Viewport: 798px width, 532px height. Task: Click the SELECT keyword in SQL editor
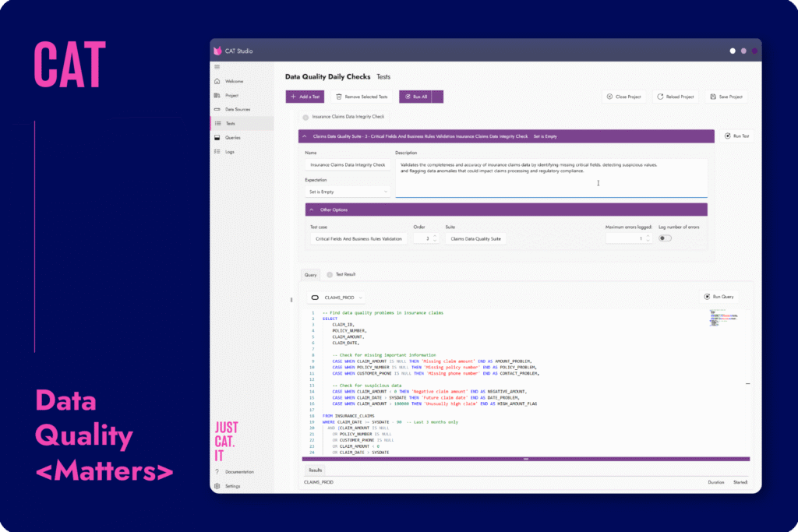(x=330, y=319)
